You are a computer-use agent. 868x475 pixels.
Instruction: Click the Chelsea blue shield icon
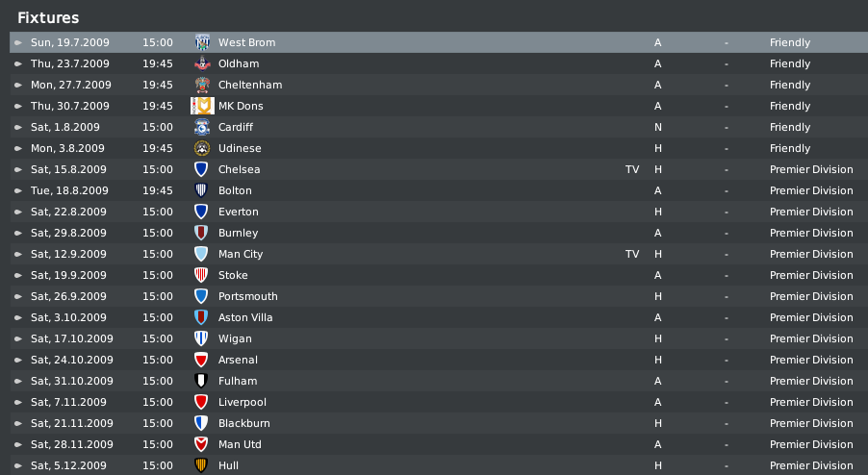pyautogui.click(x=201, y=169)
